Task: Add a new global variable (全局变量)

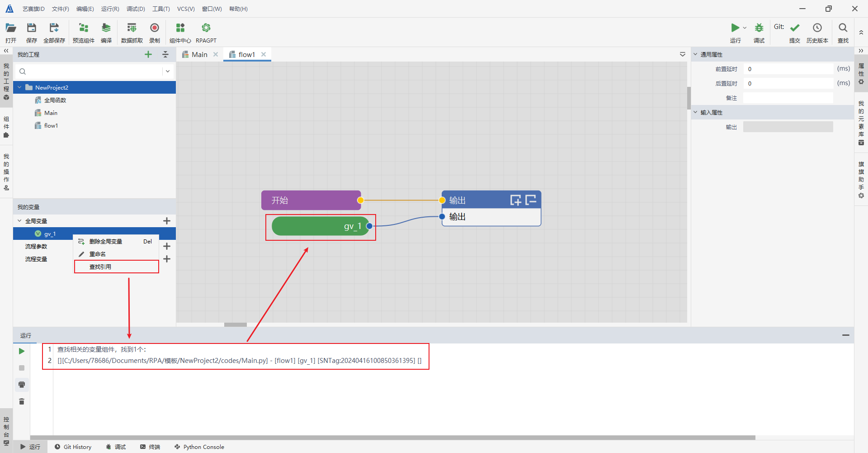Action: tap(167, 221)
